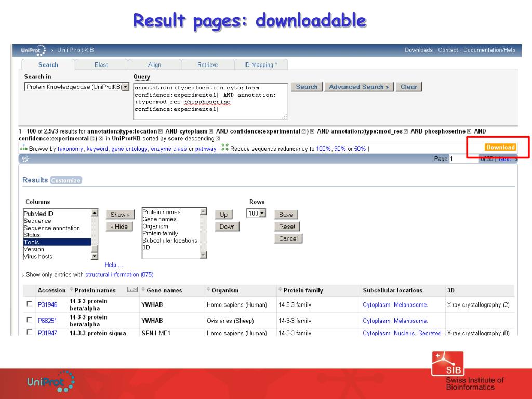Click the Downloads link in header

419,50
